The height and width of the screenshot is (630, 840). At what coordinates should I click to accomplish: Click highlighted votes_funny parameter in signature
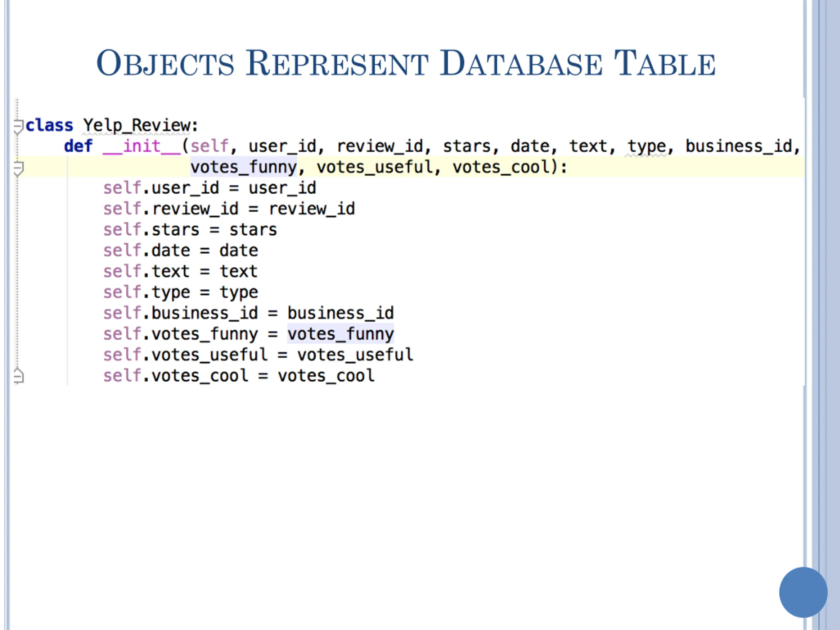point(243,167)
